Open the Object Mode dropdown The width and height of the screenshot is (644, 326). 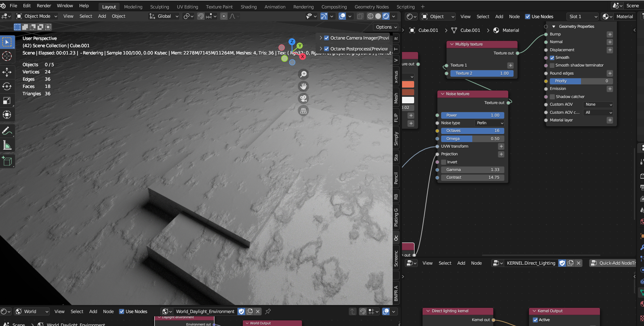37,16
